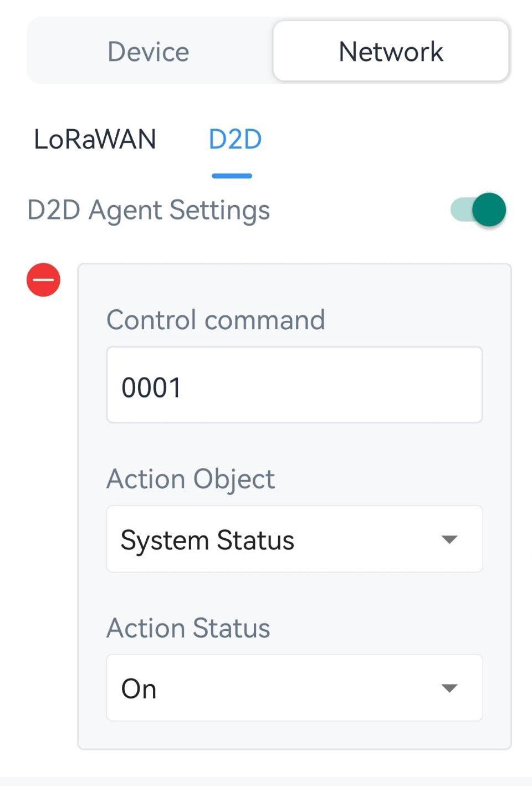Viewport: 532px width, 786px height.
Task: Click the green knob of the toggle
Action: pos(489,210)
